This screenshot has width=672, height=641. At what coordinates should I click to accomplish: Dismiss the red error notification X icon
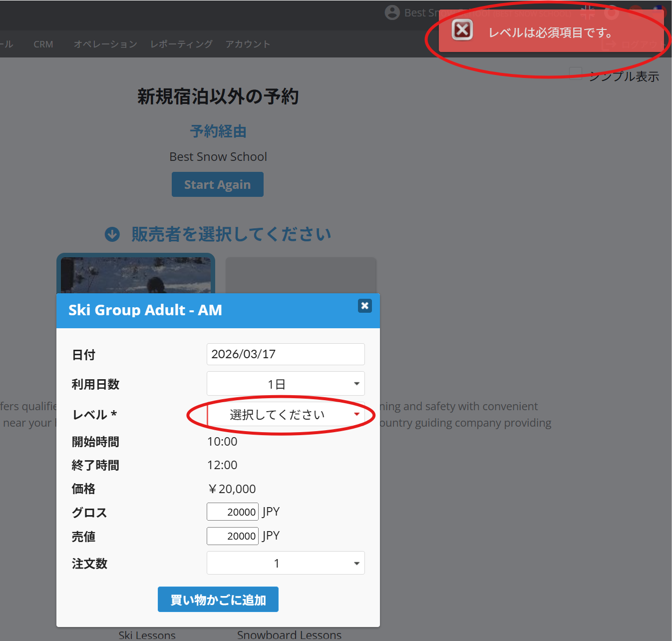pos(462,30)
